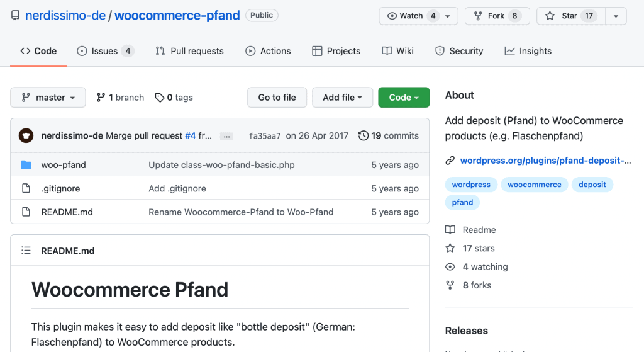The image size is (644, 352).
Task: Click the file icon beside README.md row
Action: point(26,212)
